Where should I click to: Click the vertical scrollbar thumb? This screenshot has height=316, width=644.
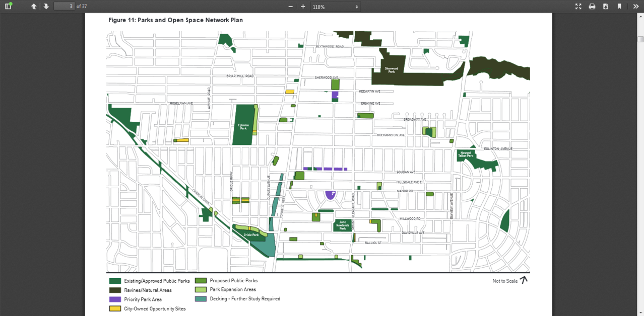(640, 39)
